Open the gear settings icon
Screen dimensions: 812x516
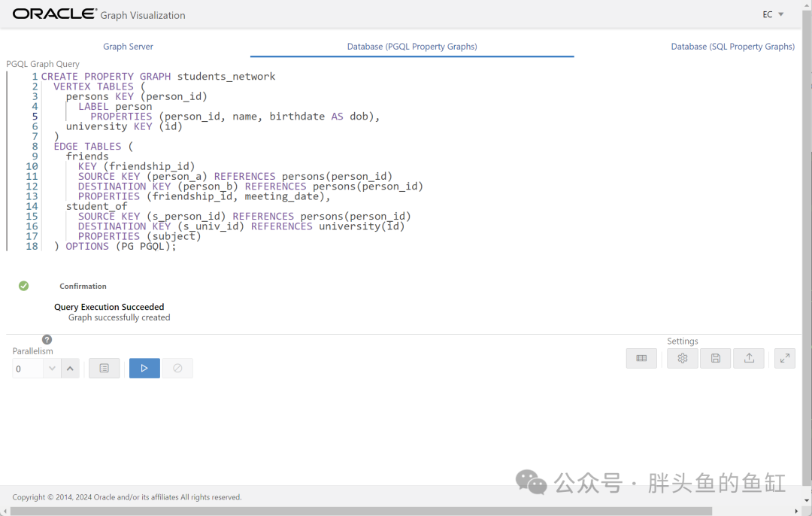coord(683,359)
